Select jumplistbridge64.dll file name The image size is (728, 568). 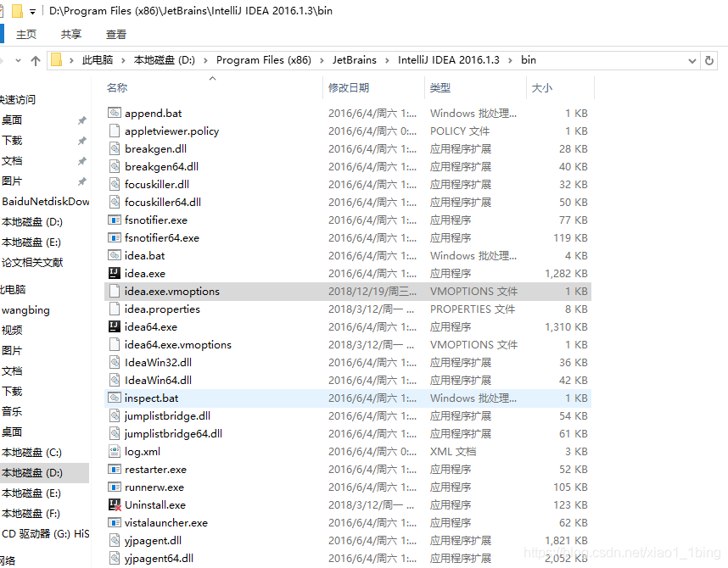(173, 434)
